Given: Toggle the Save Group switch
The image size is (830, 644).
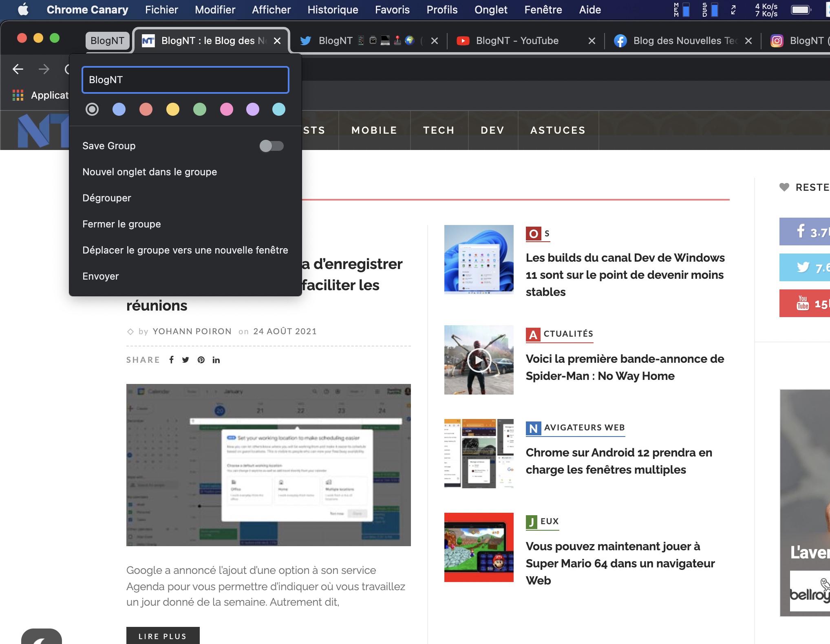Looking at the screenshot, I should [x=272, y=146].
